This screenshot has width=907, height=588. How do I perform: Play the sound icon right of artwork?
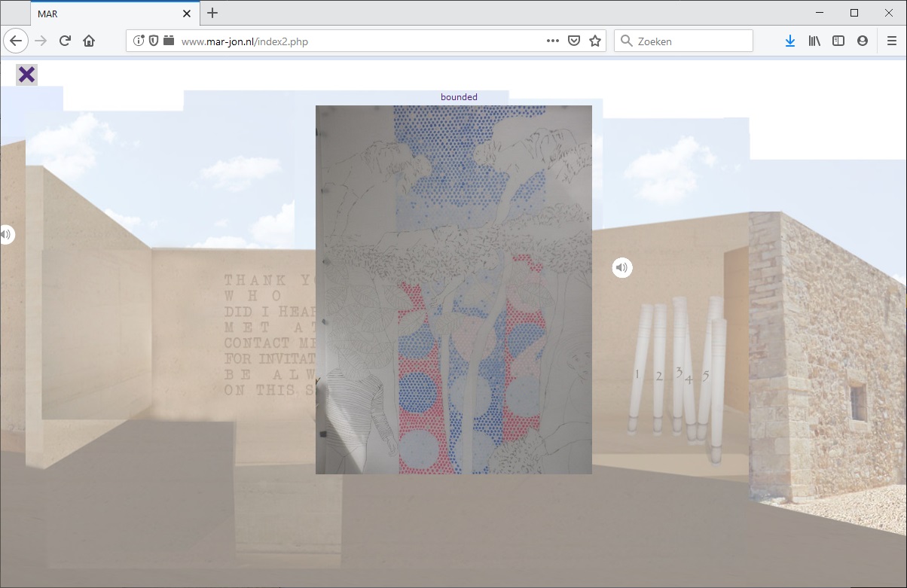[x=621, y=267]
